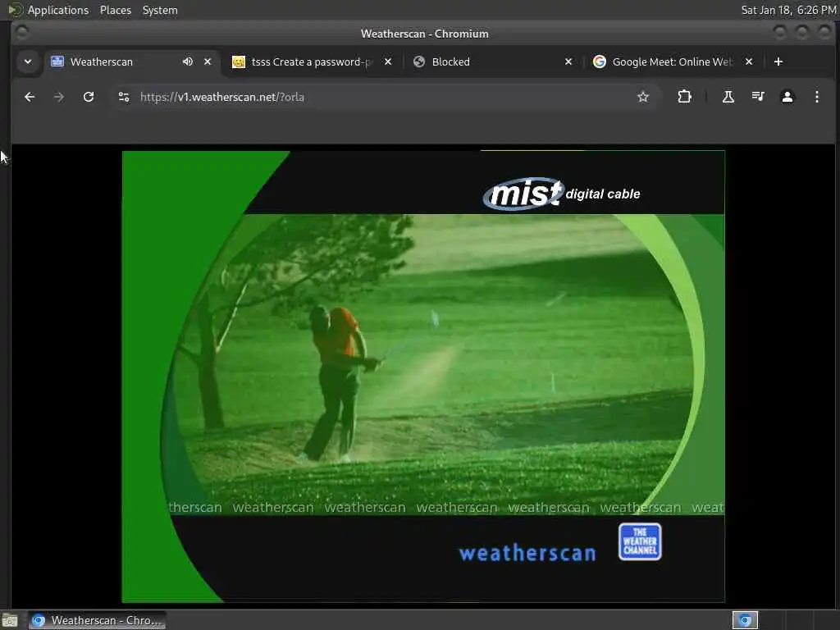Go back to the previous page
The height and width of the screenshot is (630, 840).
coord(30,97)
